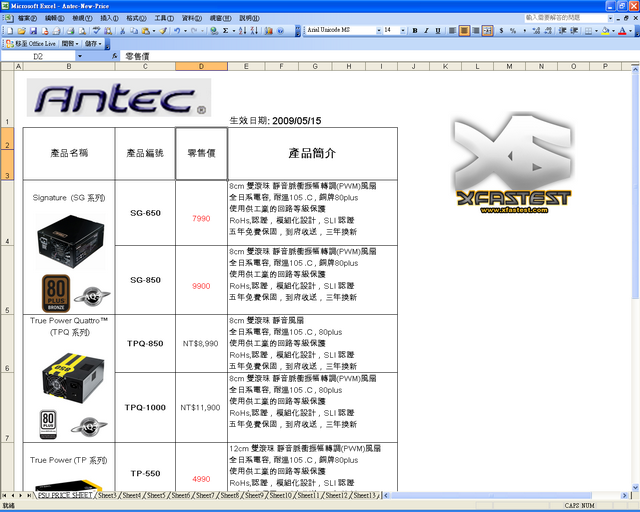
Task: Click the red font color button
Action: pos(622,31)
